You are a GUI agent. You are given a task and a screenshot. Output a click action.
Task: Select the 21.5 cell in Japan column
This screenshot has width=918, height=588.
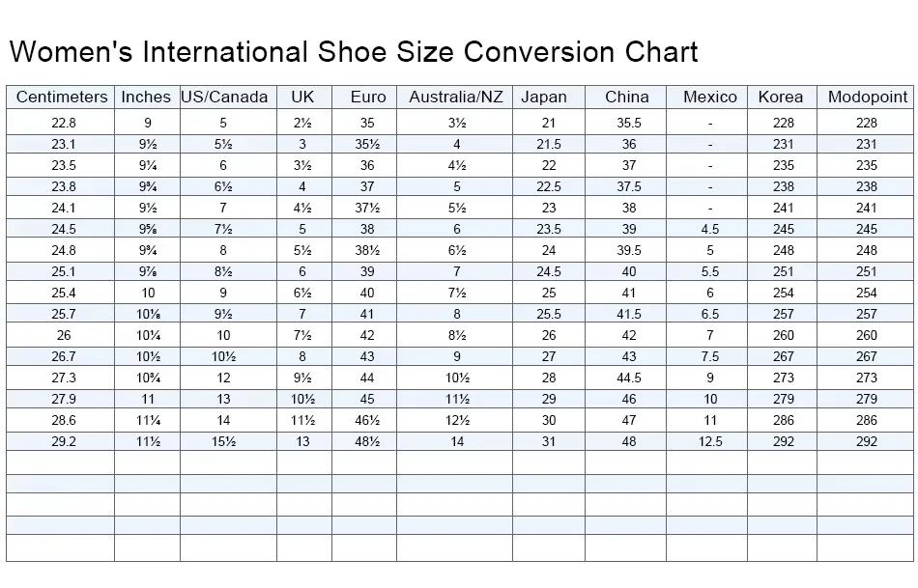click(549, 144)
